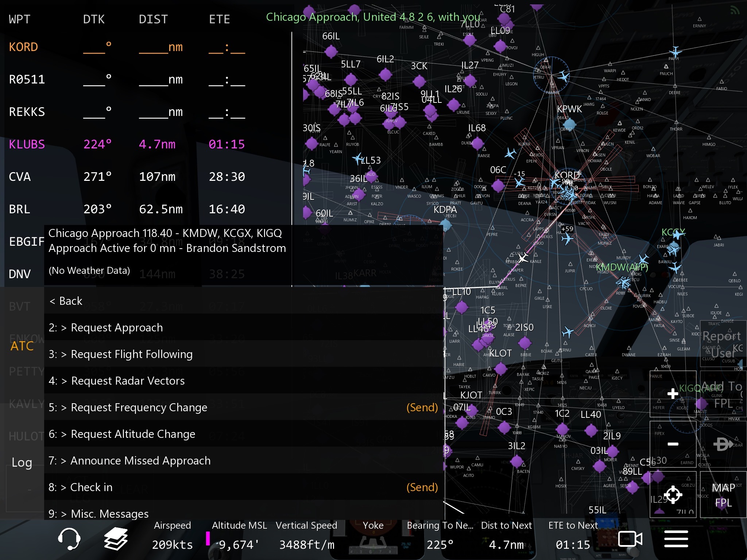Image resolution: width=747 pixels, height=560 pixels.
Task: Click the Direct-To arrow icon
Action: tap(723, 444)
